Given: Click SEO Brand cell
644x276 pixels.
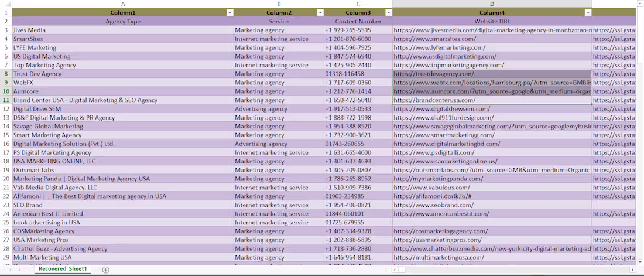Looking at the screenshot, I should (123, 205).
